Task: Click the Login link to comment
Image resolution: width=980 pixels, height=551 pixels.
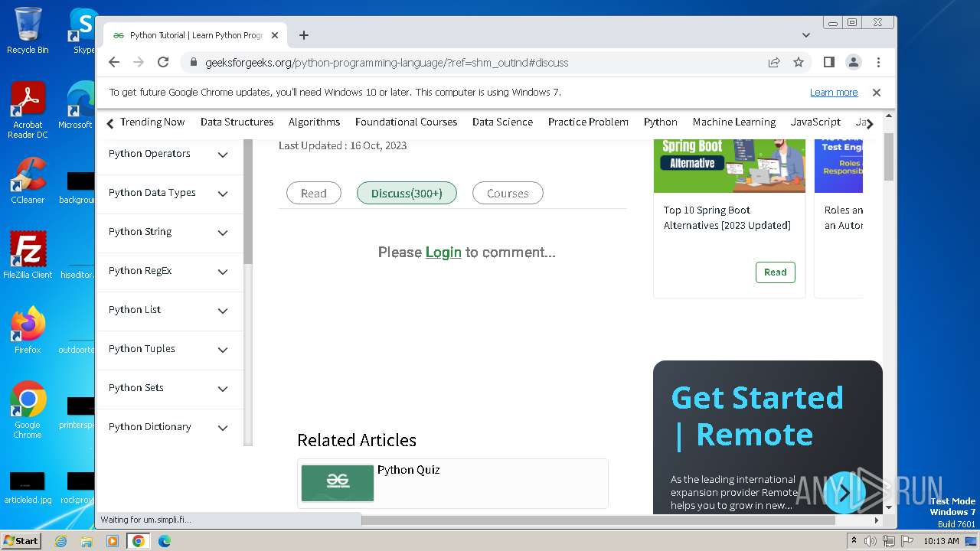Action: coord(443,253)
